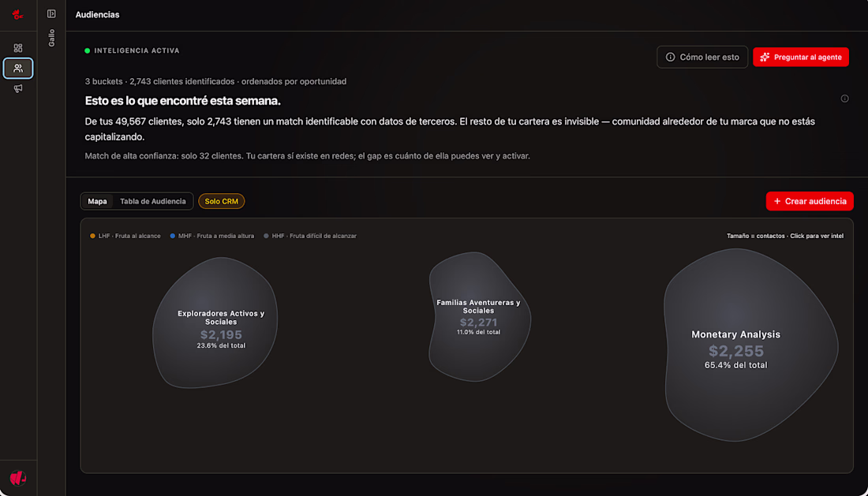This screenshot has width=868, height=496.
Task: Click the $2,271 value
Action: coord(478,323)
